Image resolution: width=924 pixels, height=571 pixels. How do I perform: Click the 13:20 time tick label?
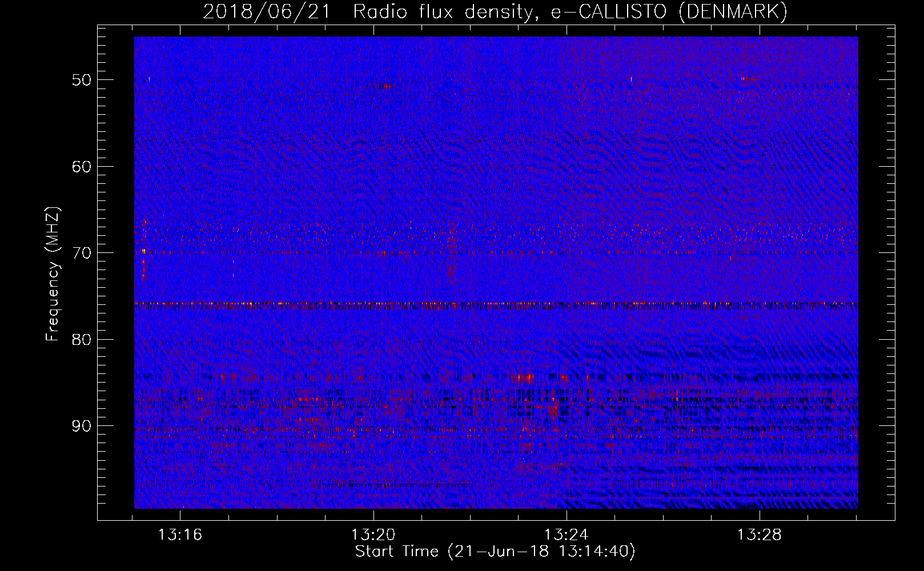(373, 535)
